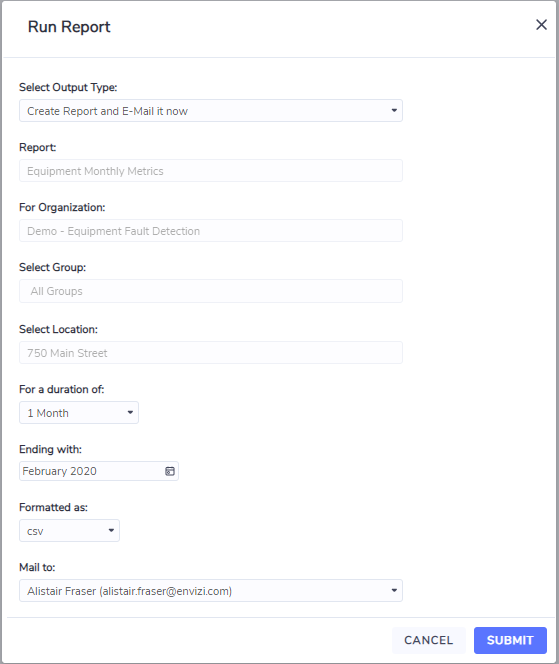559x664 pixels.
Task: Open the duration dropdown showing 1 Month
Action: [79, 413]
